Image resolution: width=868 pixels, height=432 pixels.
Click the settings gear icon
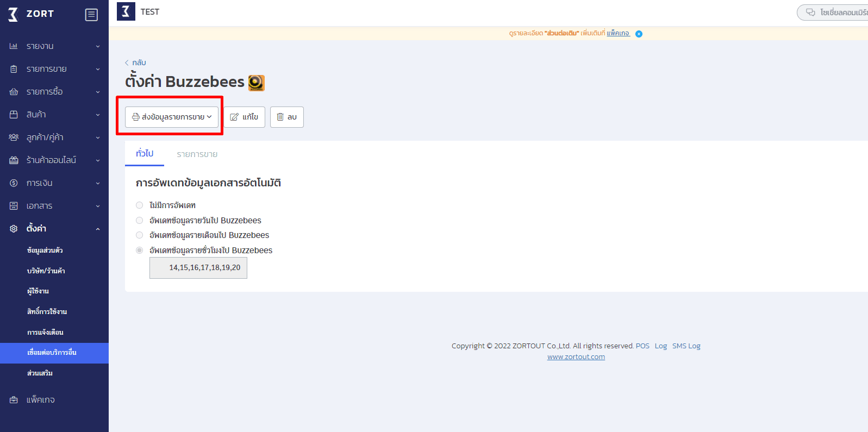click(14, 229)
